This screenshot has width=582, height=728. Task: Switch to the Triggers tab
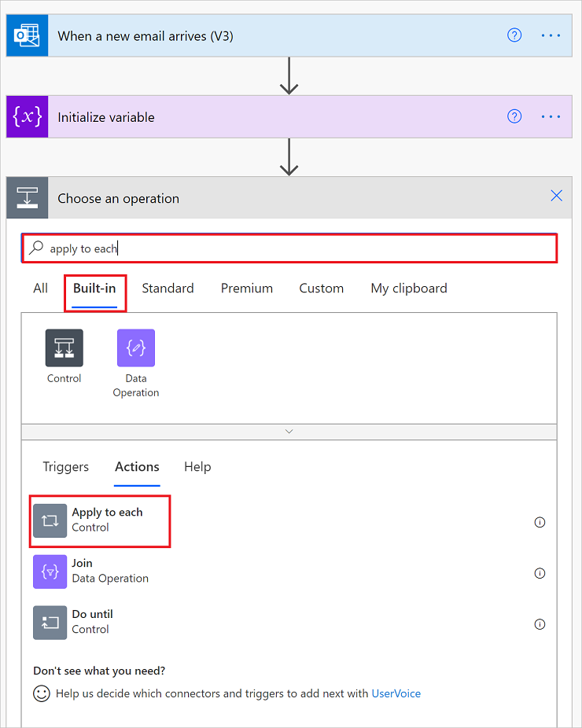(x=65, y=466)
